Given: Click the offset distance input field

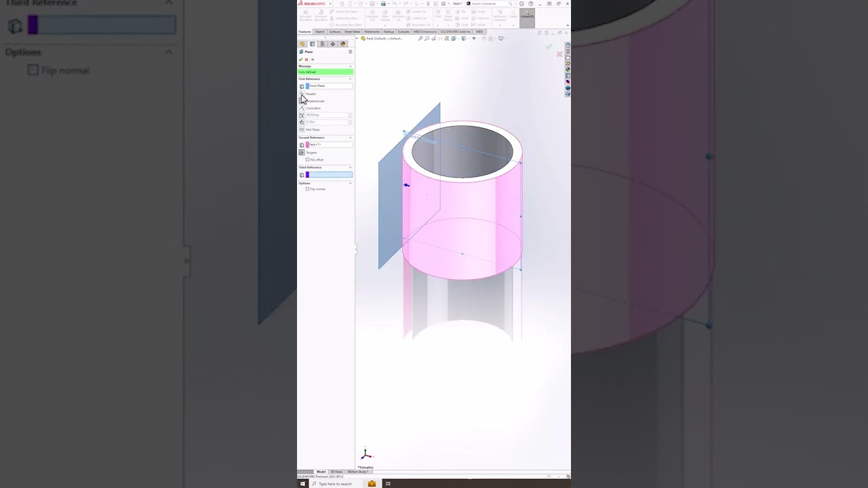Looking at the screenshot, I should click(327, 122).
